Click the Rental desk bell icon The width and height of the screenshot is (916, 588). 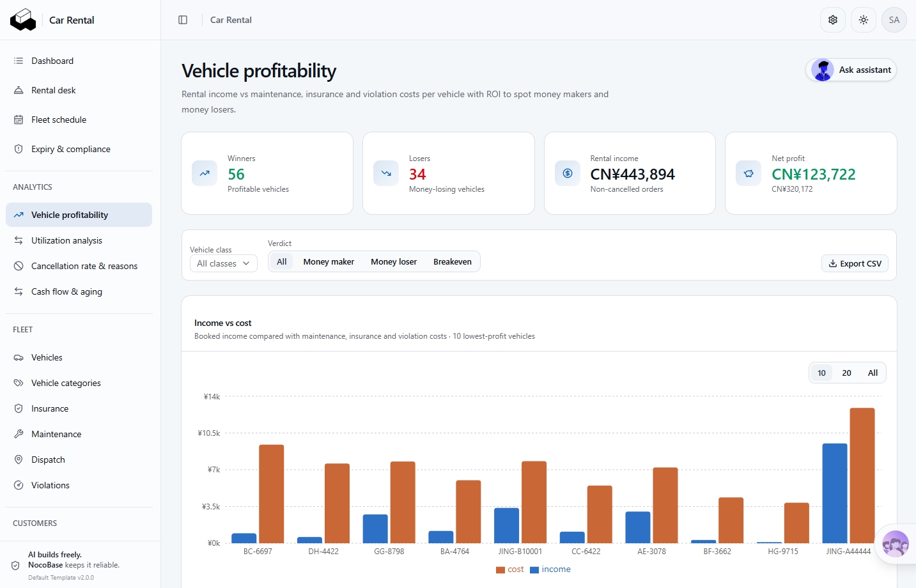(x=19, y=90)
